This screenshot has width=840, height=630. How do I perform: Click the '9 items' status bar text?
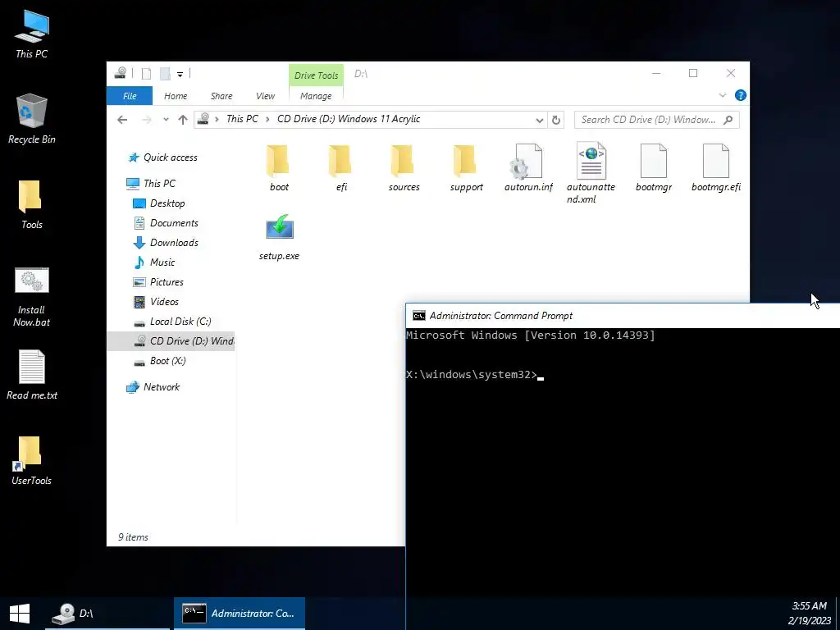pyautogui.click(x=133, y=537)
